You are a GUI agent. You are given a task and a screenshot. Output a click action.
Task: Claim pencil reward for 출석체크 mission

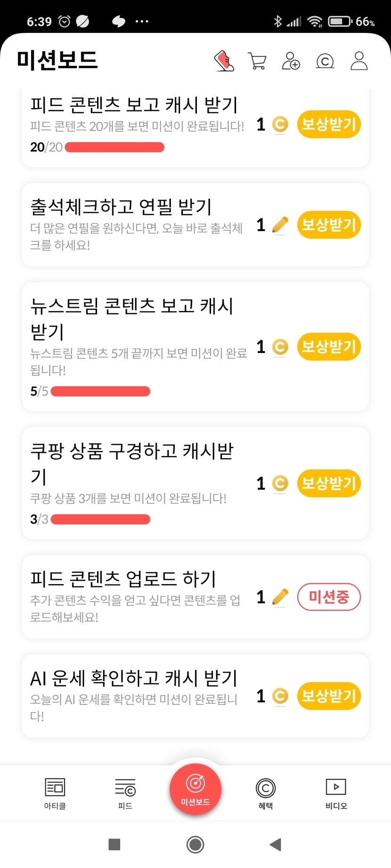(x=329, y=225)
